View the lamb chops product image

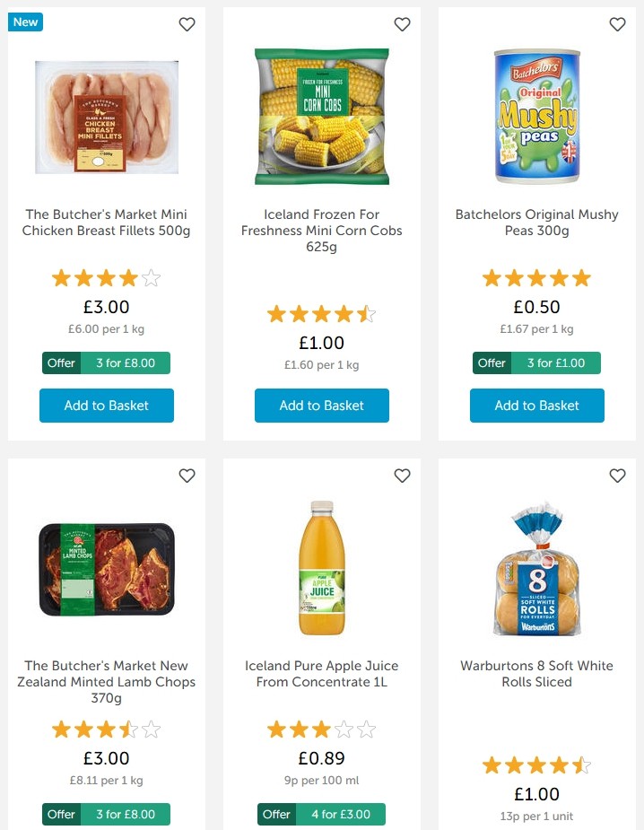(x=106, y=569)
